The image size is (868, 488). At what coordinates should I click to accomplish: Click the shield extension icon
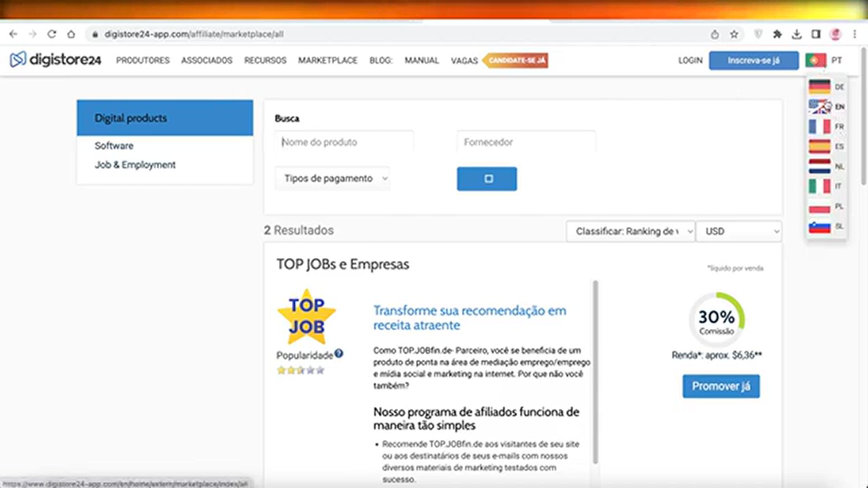point(759,34)
